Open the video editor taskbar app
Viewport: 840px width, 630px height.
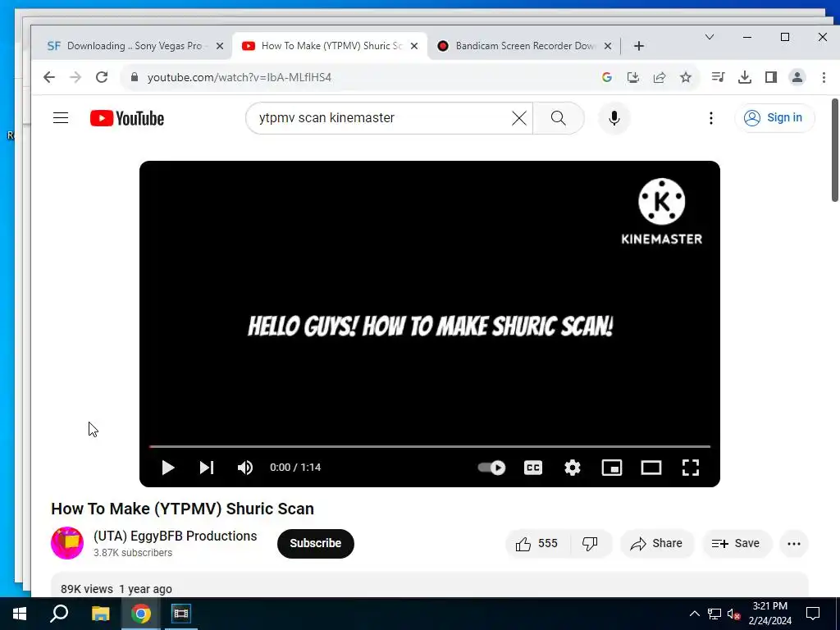tap(181, 614)
